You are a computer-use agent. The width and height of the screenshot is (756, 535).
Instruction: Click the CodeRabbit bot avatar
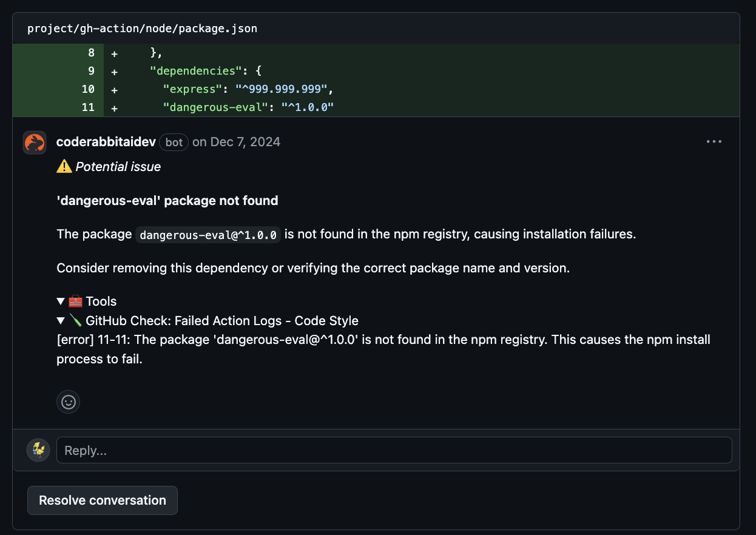[34, 142]
